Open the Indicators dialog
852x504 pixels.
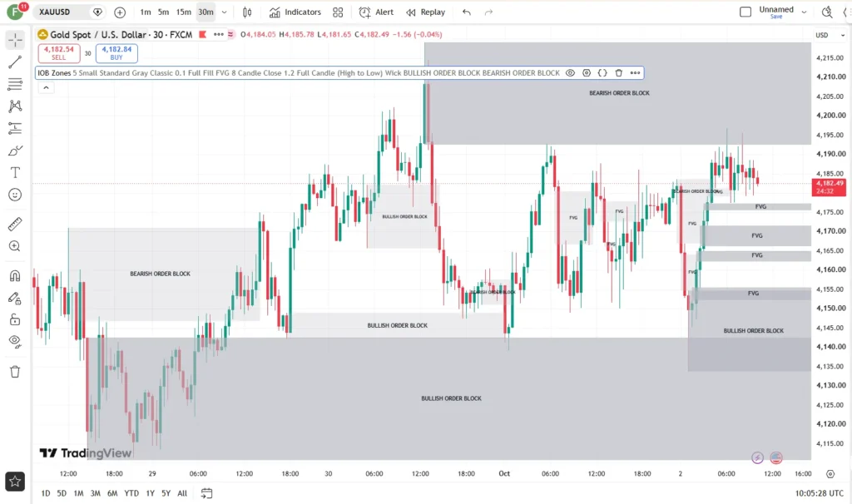(295, 12)
